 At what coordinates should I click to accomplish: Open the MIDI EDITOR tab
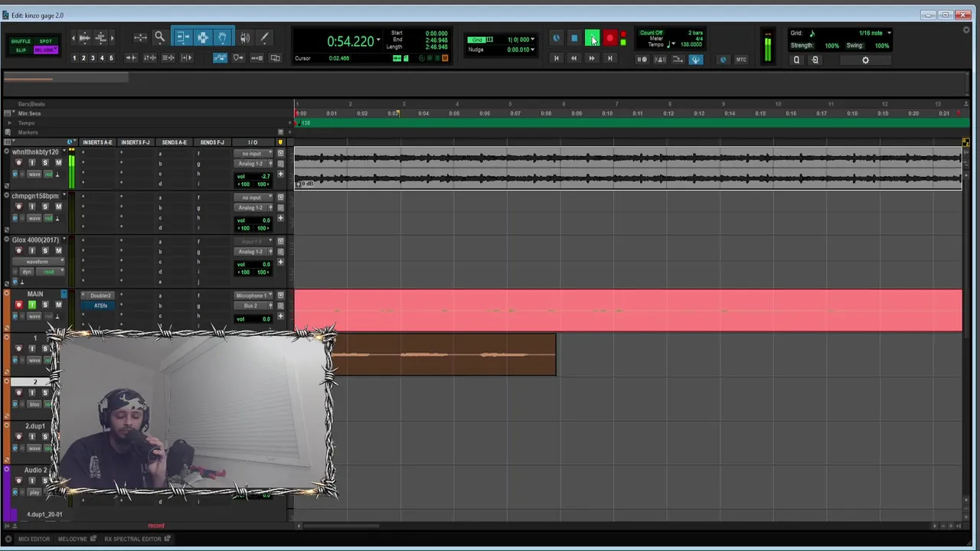pyautogui.click(x=34, y=539)
